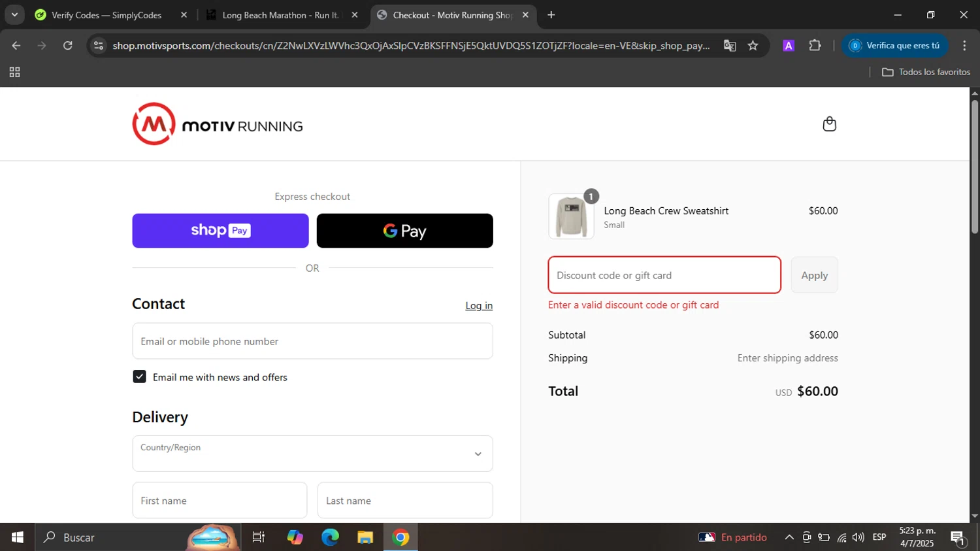Focus the Email or mobile phone number field
This screenshot has height=551, width=980.
tap(312, 341)
